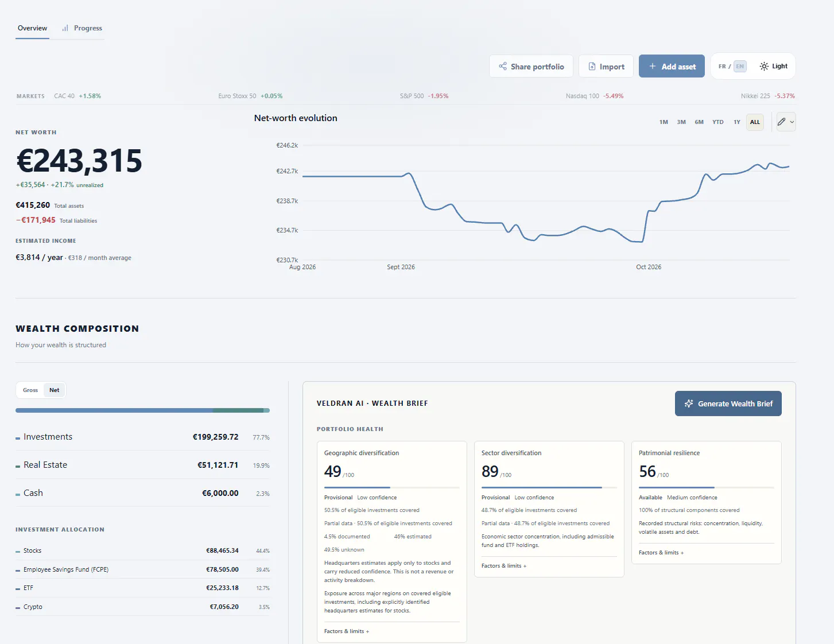Image resolution: width=834 pixels, height=644 pixels.
Task: Select the Investments row label
Action: click(x=48, y=437)
